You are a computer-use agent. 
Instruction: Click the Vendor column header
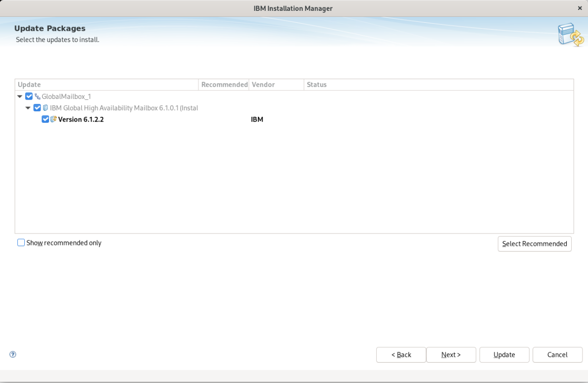(276, 85)
